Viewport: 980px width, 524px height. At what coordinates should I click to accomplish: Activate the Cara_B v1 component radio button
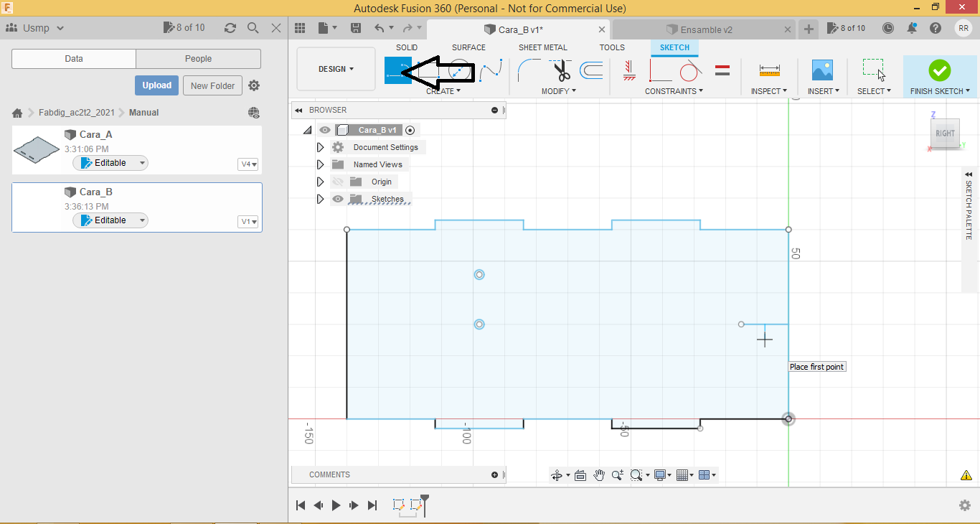tap(410, 130)
